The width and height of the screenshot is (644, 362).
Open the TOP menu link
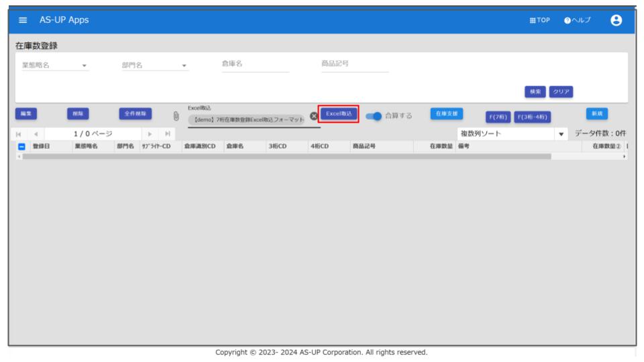540,20
